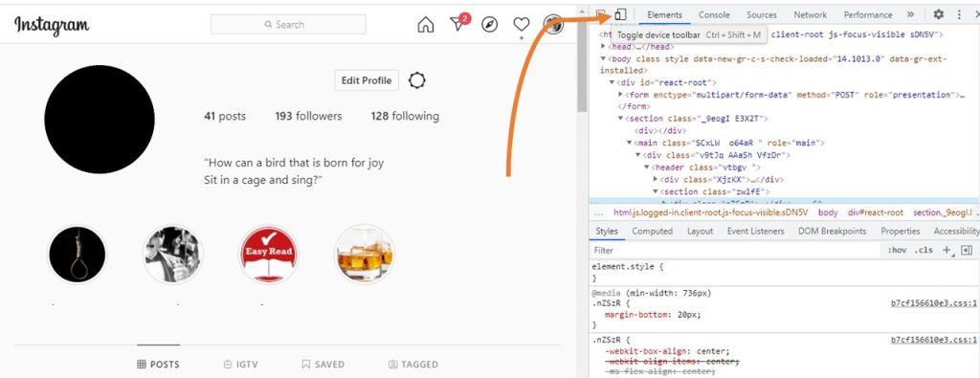Toggle the .cls element classes panel
The image size is (980, 378).
(x=924, y=250)
